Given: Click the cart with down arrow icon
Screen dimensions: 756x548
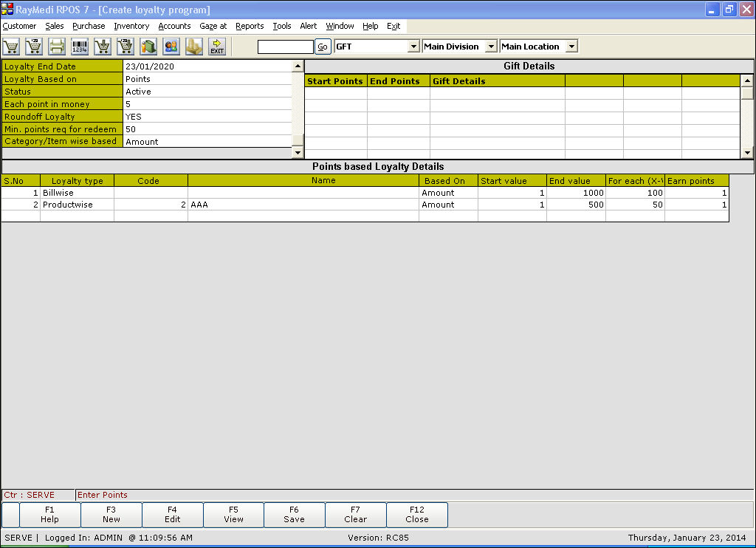Looking at the screenshot, I should [x=103, y=47].
